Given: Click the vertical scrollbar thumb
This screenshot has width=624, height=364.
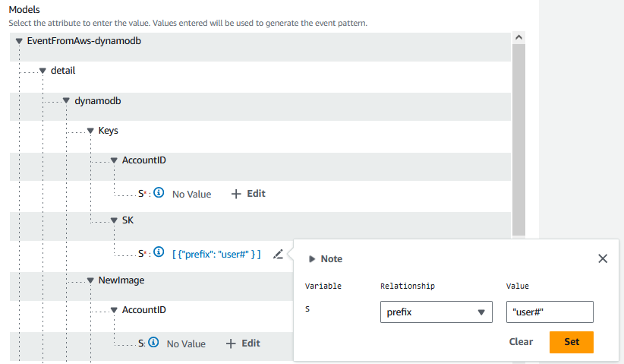Looking at the screenshot, I should [519, 140].
